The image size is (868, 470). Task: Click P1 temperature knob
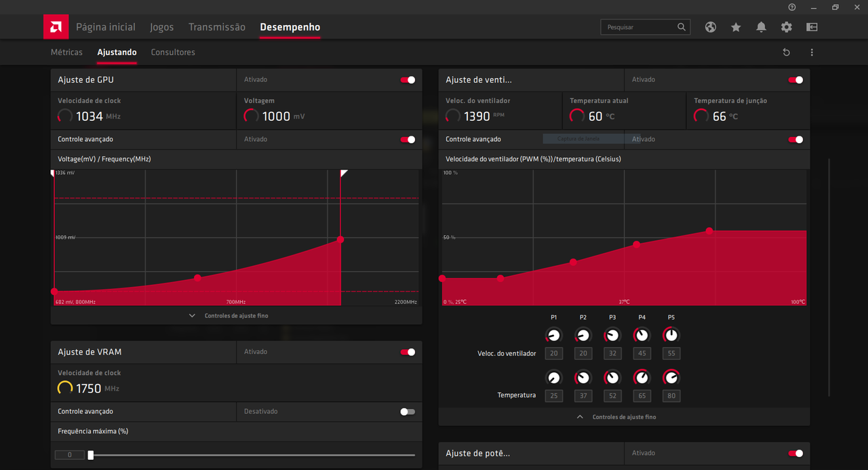pyautogui.click(x=554, y=377)
